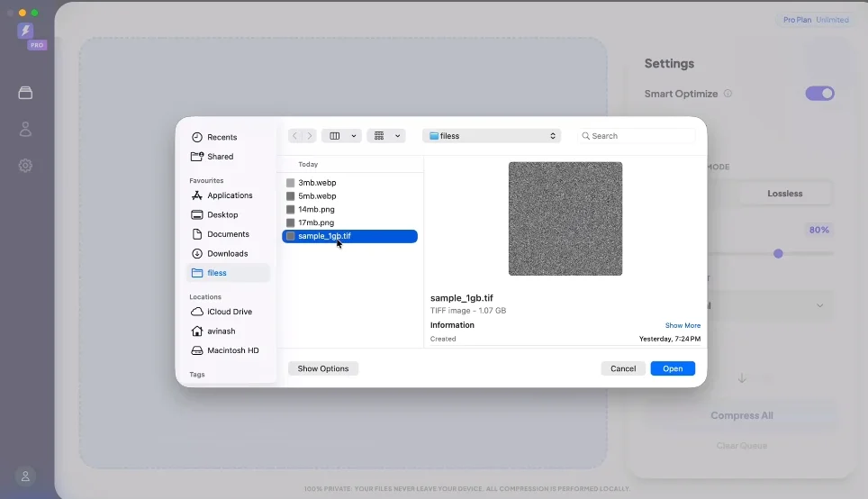Expand the grouping options chevron

click(397, 136)
